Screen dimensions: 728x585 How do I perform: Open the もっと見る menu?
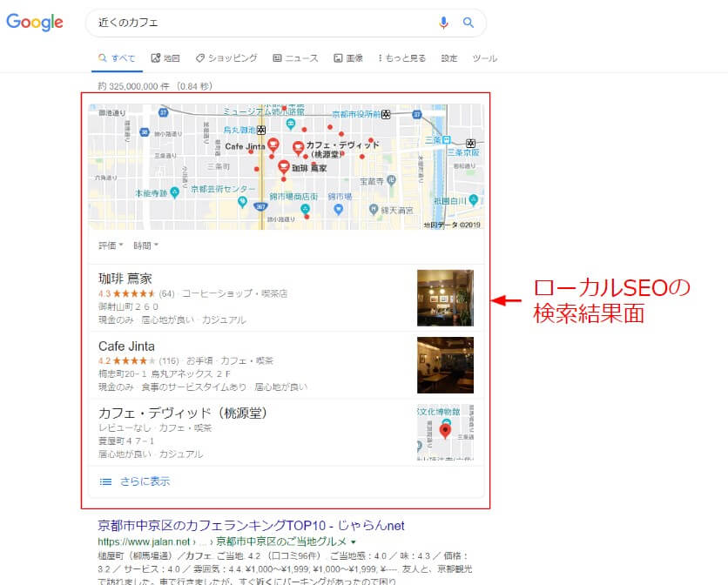pyautogui.click(x=402, y=58)
